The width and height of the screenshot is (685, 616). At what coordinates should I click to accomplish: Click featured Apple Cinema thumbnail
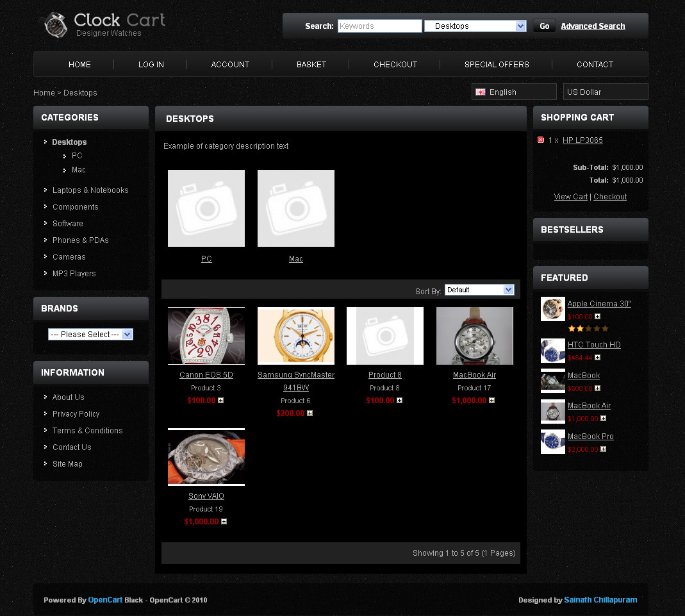[x=552, y=309]
